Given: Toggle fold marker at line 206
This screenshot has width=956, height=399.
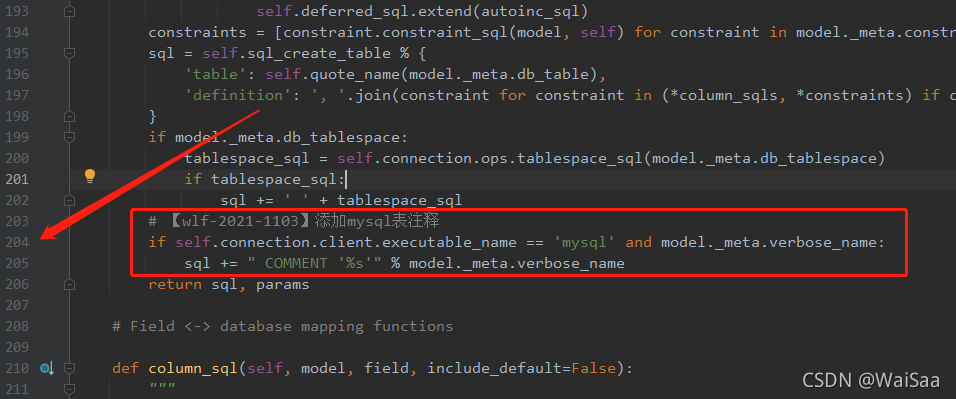Looking at the screenshot, I should click(x=70, y=284).
